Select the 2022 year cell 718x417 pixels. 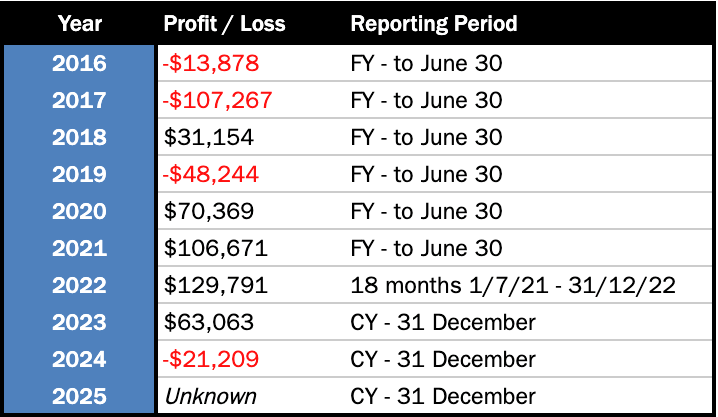(x=80, y=286)
